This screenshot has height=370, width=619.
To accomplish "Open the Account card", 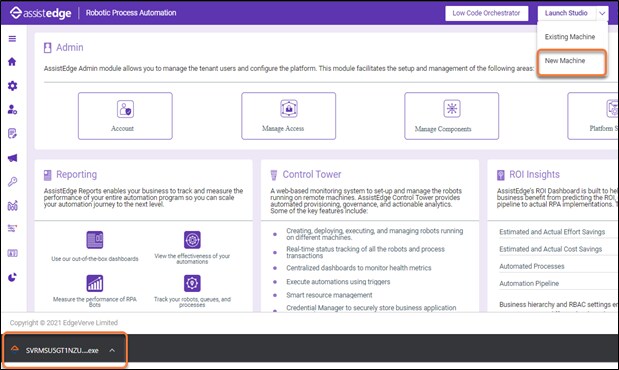I will tap(125, 116).
